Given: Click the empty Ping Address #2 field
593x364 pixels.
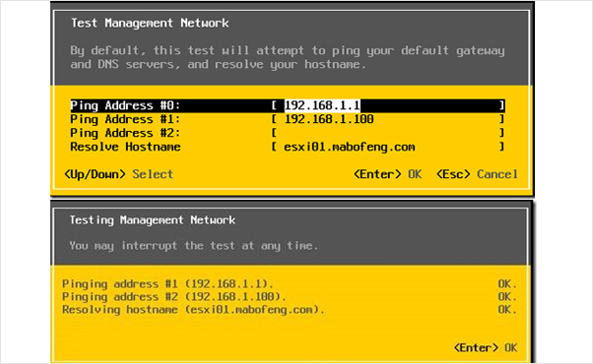Looking at the screenshot, I should 388,133.
